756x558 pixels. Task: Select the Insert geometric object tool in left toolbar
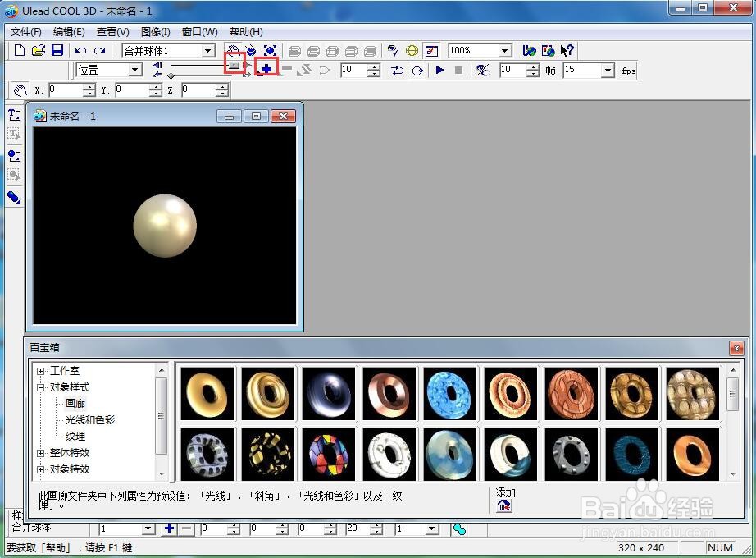(x=15, y=197)
